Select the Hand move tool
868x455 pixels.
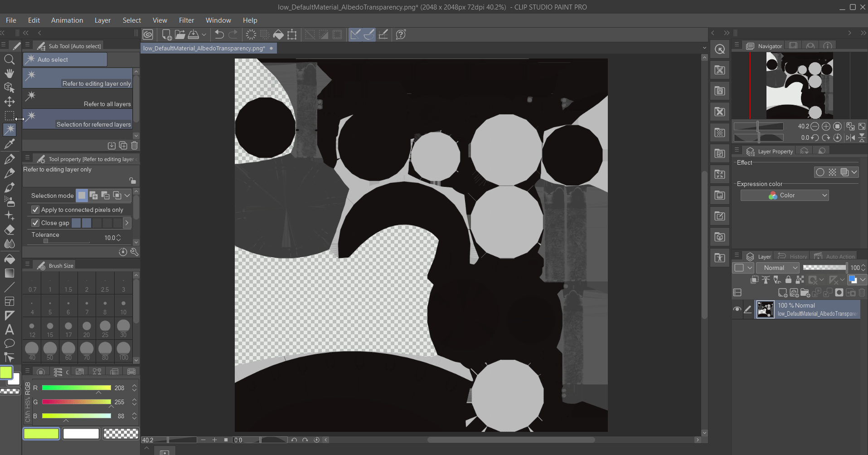(9, 73)
